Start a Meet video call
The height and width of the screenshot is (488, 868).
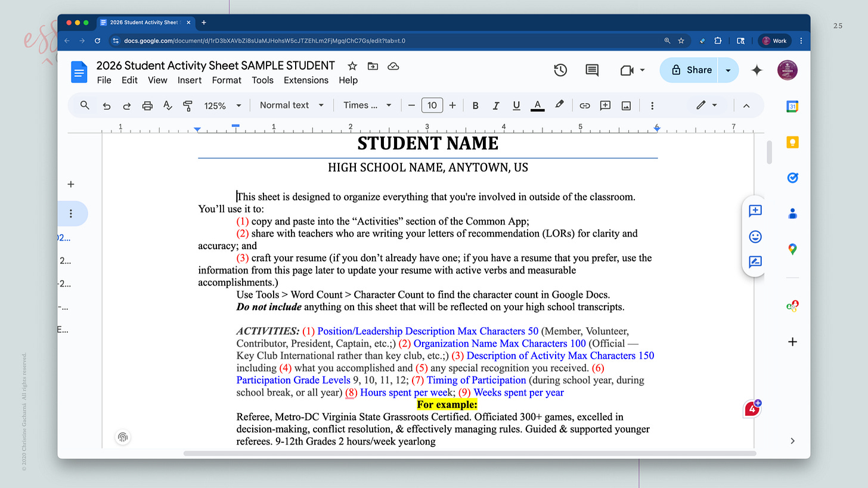627,70
